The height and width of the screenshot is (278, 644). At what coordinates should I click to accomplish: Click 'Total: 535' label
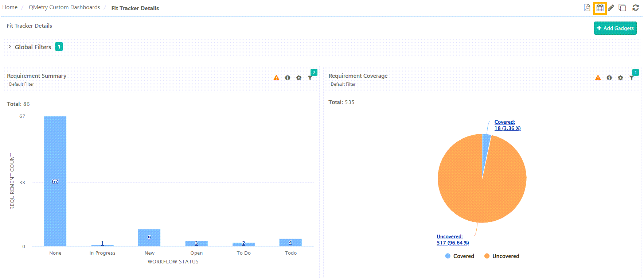[341, 102]
